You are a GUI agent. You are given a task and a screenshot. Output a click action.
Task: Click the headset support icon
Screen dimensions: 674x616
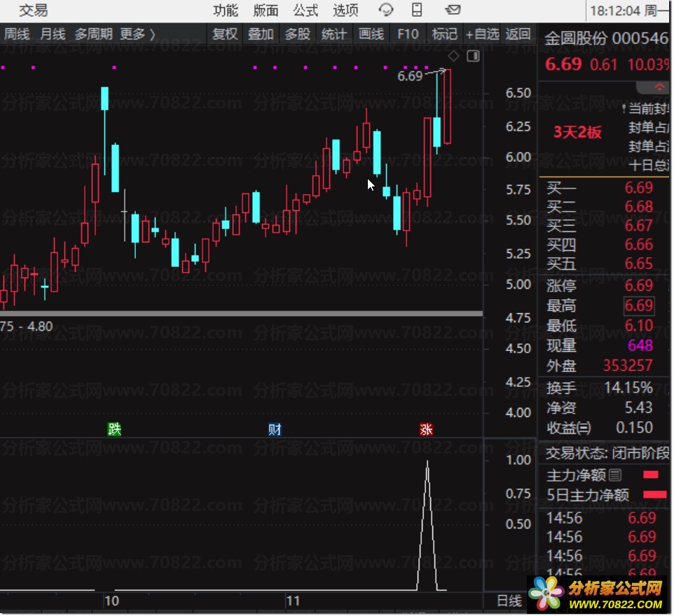(385, 9)
